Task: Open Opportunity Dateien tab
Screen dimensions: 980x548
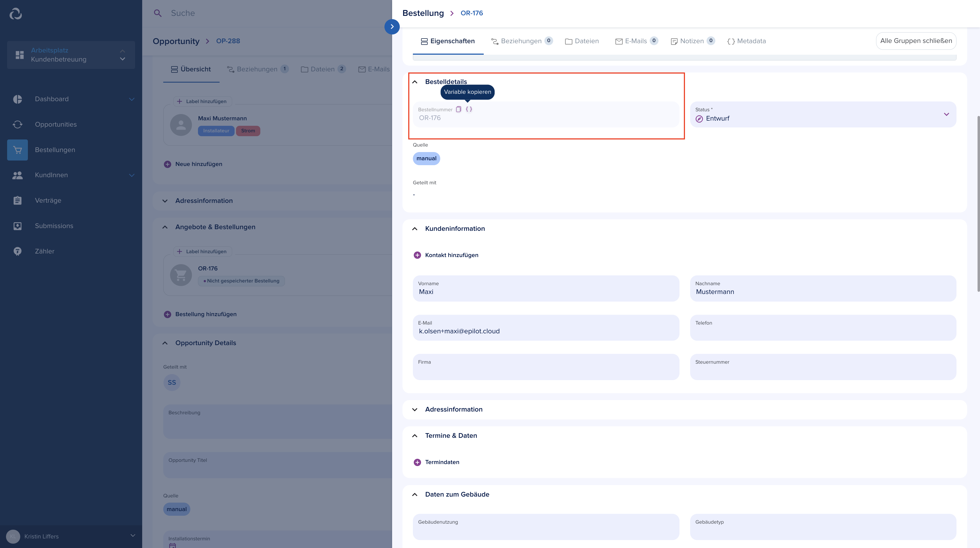Action: coord(323,69)
